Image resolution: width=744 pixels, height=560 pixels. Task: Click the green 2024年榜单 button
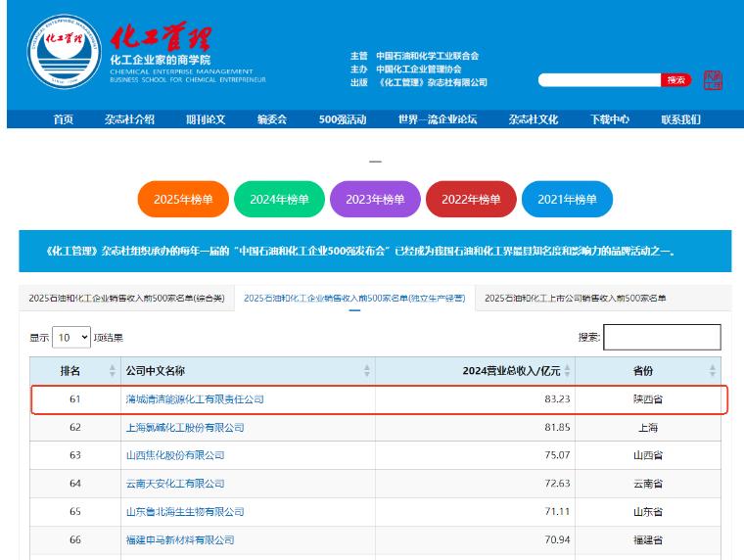[x=279, y=200]
